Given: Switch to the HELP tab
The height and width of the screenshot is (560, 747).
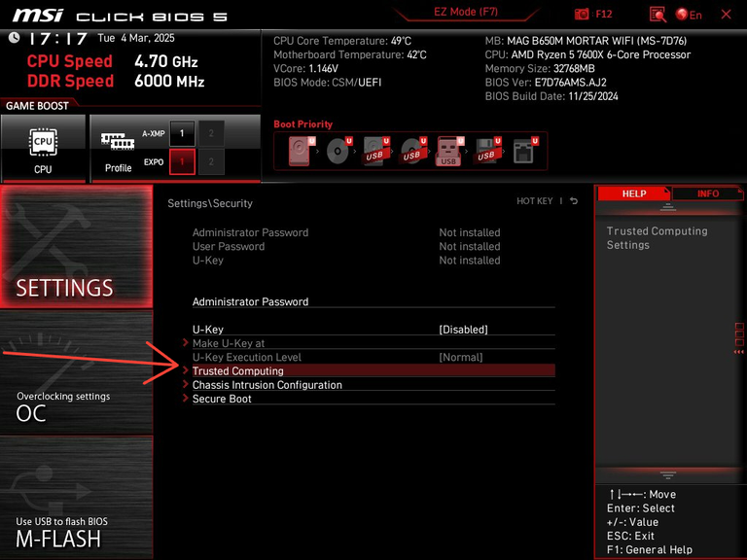Looking at the screenshot, I should click(633, 193).
